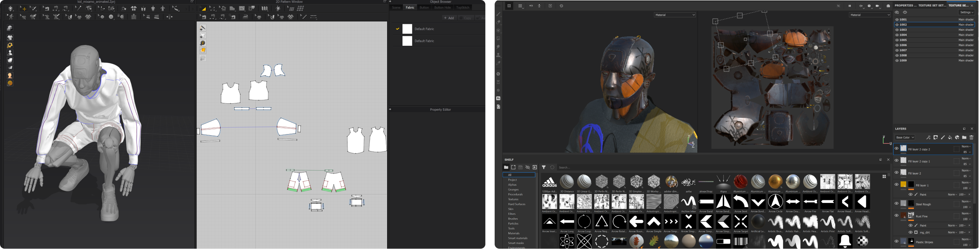Click the smart material sphere icon in Layers
This screenshot has width=980, height=249.
click(x=957, y=138)
